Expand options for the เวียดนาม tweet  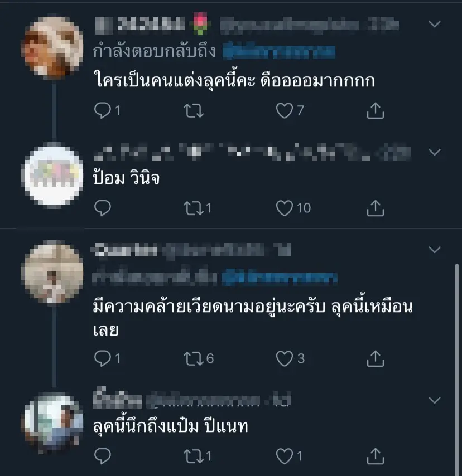[435, 250]
